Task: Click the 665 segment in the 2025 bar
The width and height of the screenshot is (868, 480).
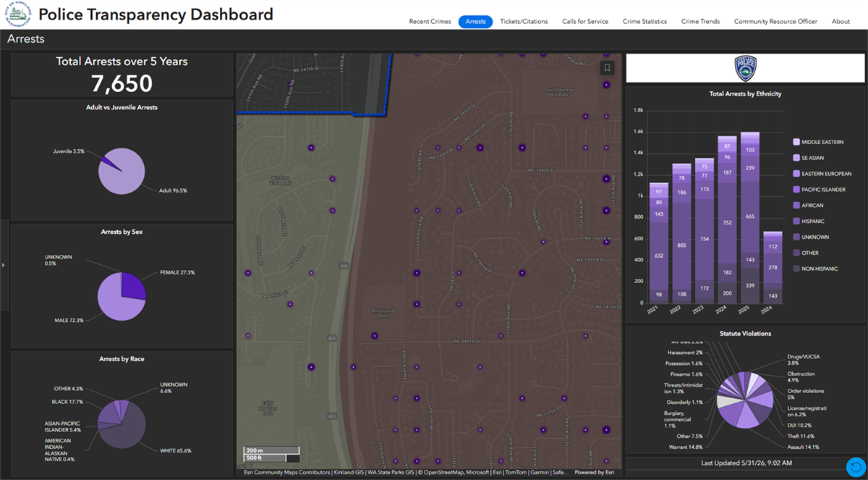Action: pos(750,216)
